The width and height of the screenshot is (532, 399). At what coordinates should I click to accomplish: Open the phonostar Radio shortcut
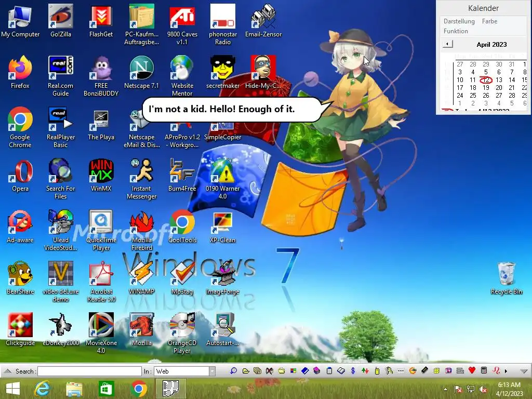click(x=222, y=24)
